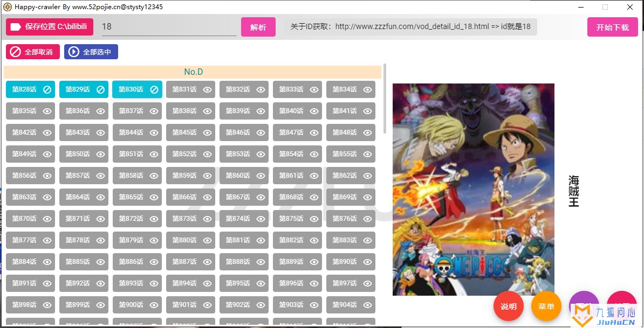Click the eye icon on episode 第897话

pyautogui.click(x=368, y=283)
